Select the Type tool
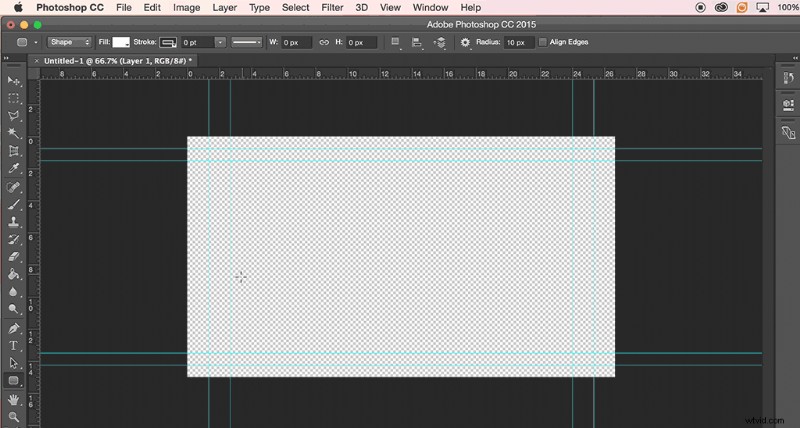The height and width of the screenshot is (428, 800). [x=14, y=345]
